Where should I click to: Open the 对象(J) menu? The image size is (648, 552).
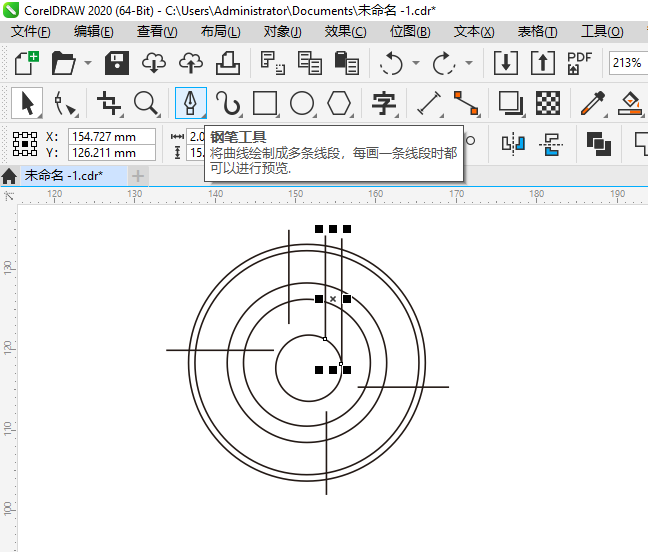(283, 31)
